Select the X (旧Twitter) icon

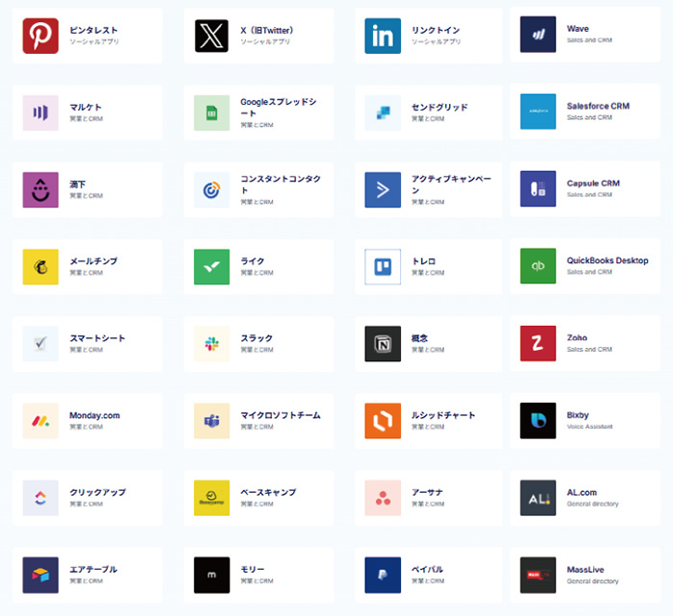(212, 37)
